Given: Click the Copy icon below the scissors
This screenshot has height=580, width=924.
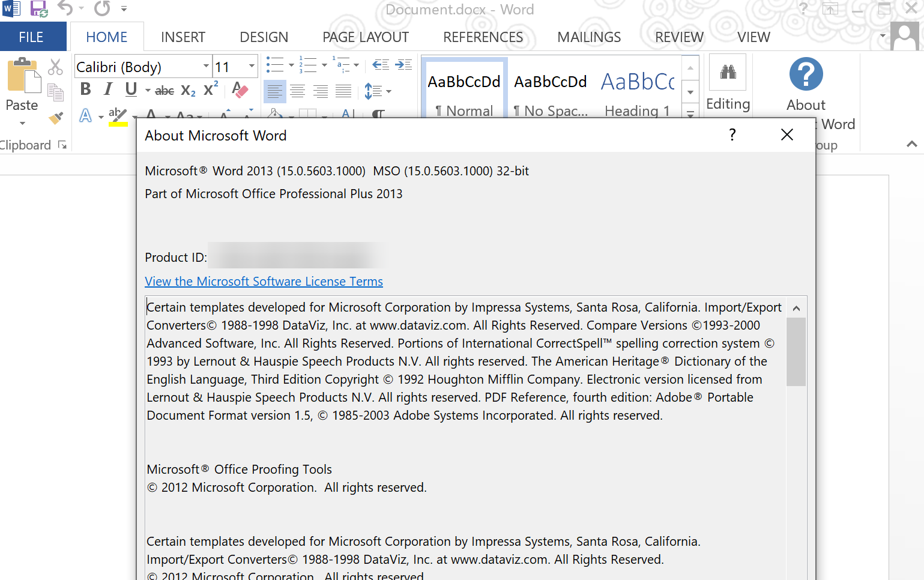Looking at the screenshot, I should [x=55, y=92].
